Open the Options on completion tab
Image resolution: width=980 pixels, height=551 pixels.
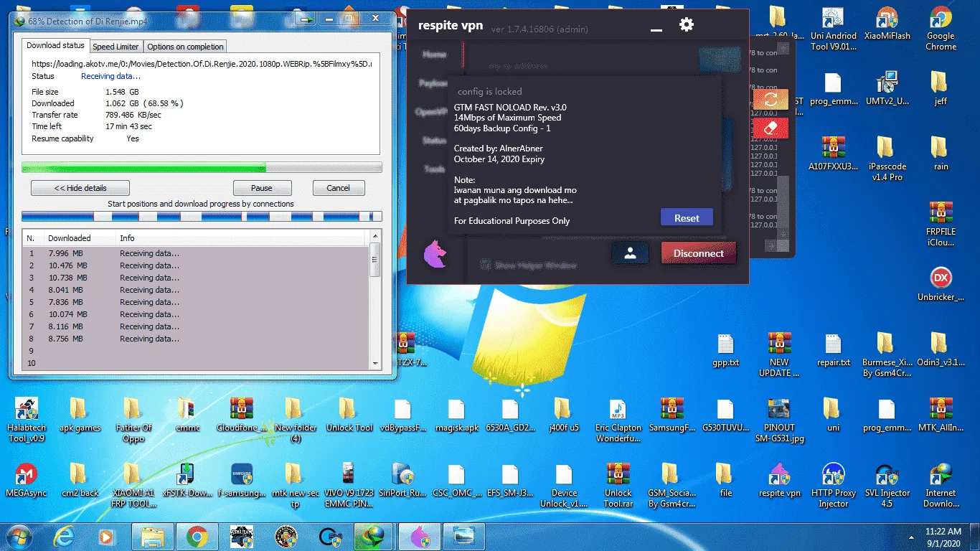186,47
